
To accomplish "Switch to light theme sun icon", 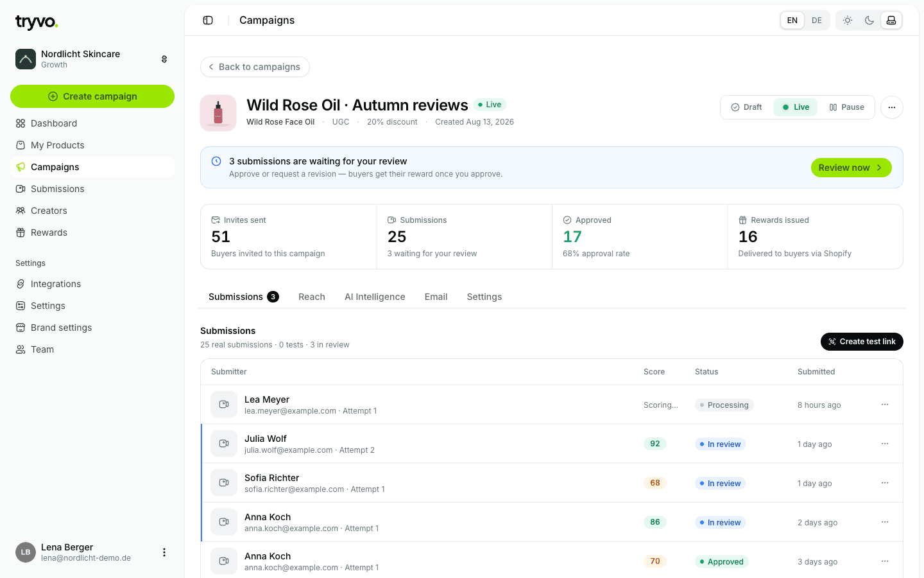I will pyautogui.click(x=848, y=21).
